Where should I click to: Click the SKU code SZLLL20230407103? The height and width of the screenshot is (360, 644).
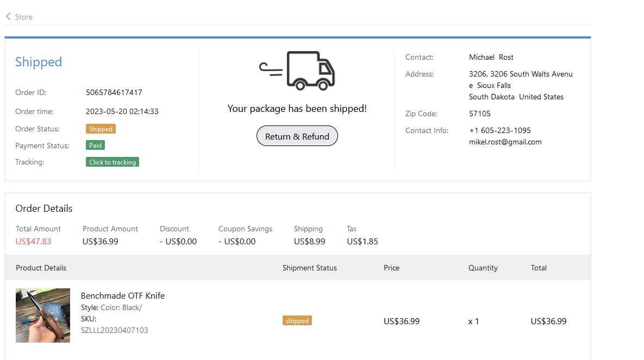tap(115, 330)
